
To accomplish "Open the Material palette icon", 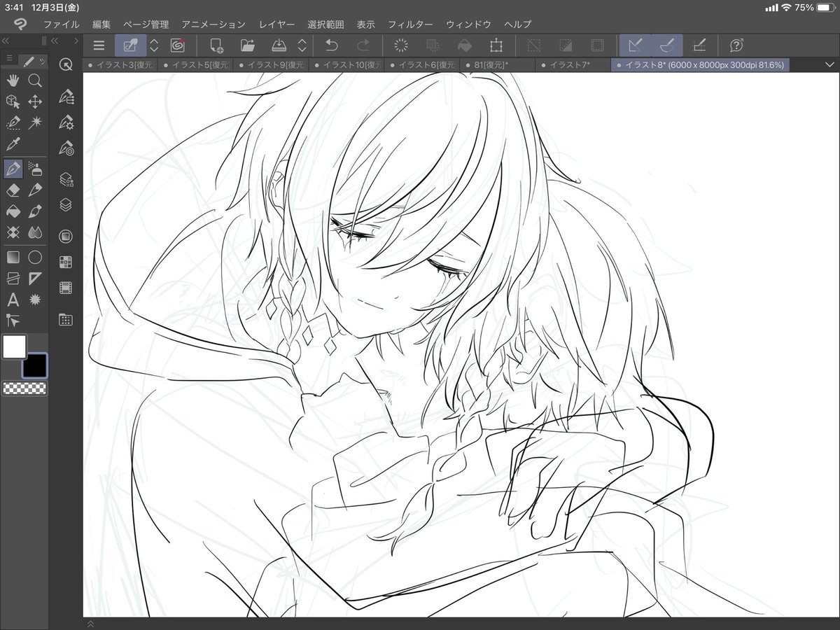I will (66, 319).
